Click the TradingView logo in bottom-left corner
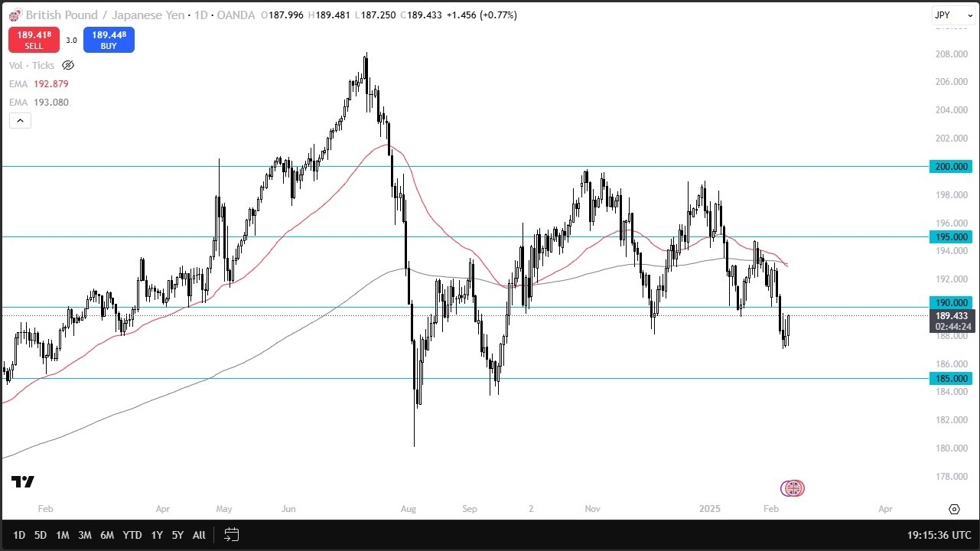Image resolution: width=980 pixels, height=551 pixels. pyautogui.click(x=22, y=482)
